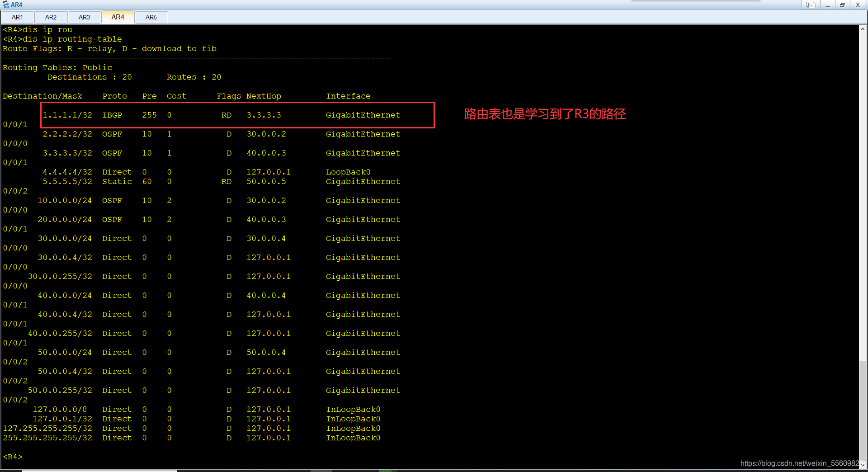Screen dimensions: 868x472
Task: Click the 4.4.4.4/32 destination entry
Action: pos(67,172)
